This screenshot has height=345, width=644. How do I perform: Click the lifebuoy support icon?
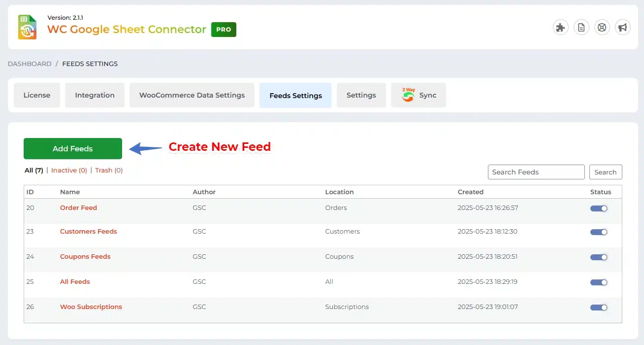pos(602,28)
